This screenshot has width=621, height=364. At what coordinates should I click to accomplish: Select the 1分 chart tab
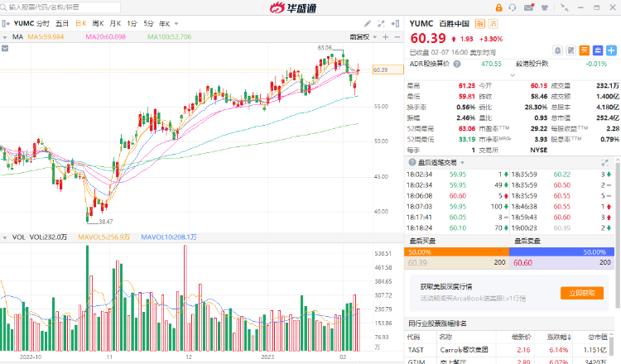(x=132, y=24)
